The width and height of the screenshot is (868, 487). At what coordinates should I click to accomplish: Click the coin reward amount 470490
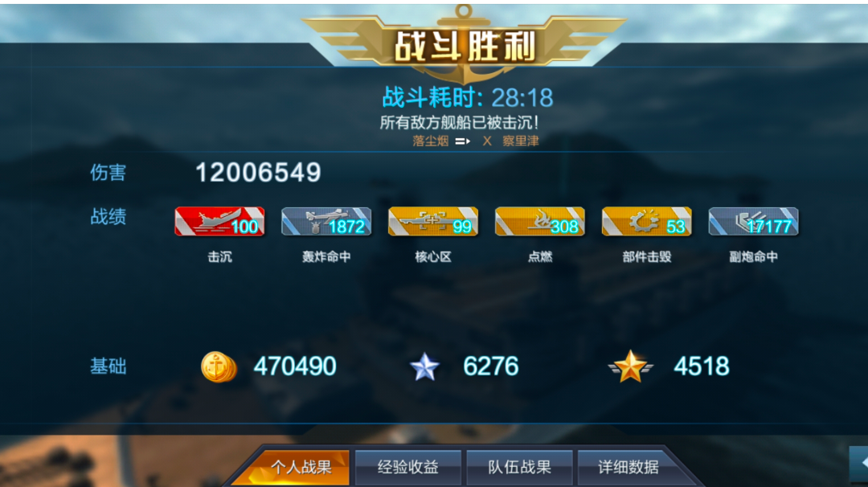click(295, 366)
